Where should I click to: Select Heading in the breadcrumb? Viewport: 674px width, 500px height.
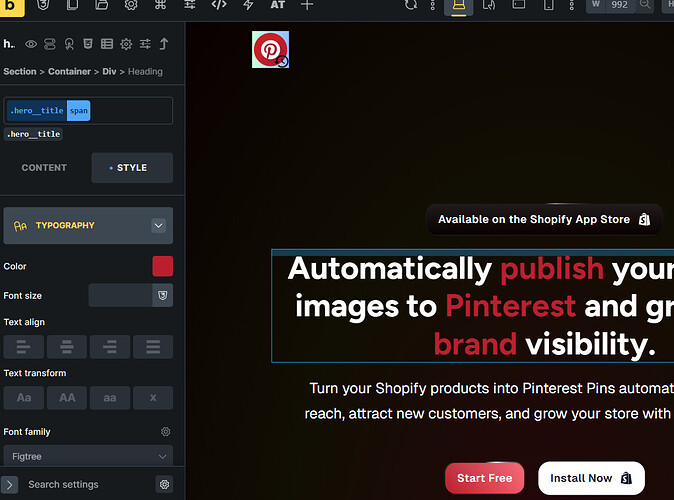(145, 71)
